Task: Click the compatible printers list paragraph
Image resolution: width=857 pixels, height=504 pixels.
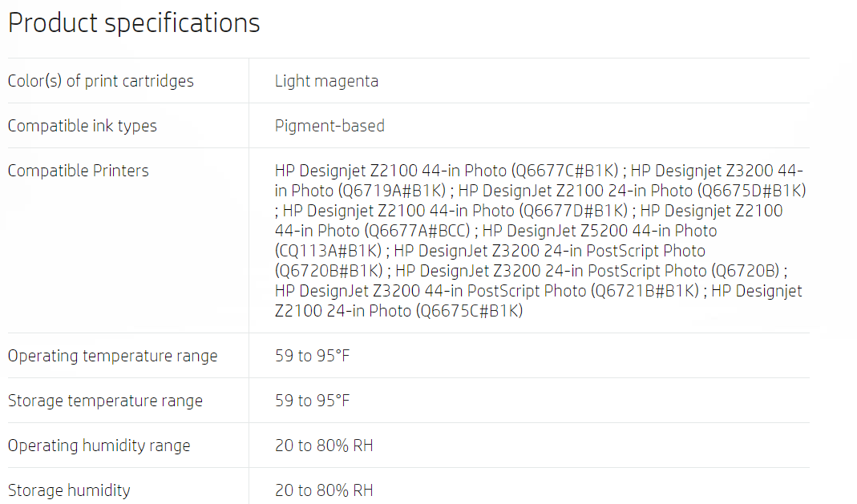Action: tap(540, 240)
